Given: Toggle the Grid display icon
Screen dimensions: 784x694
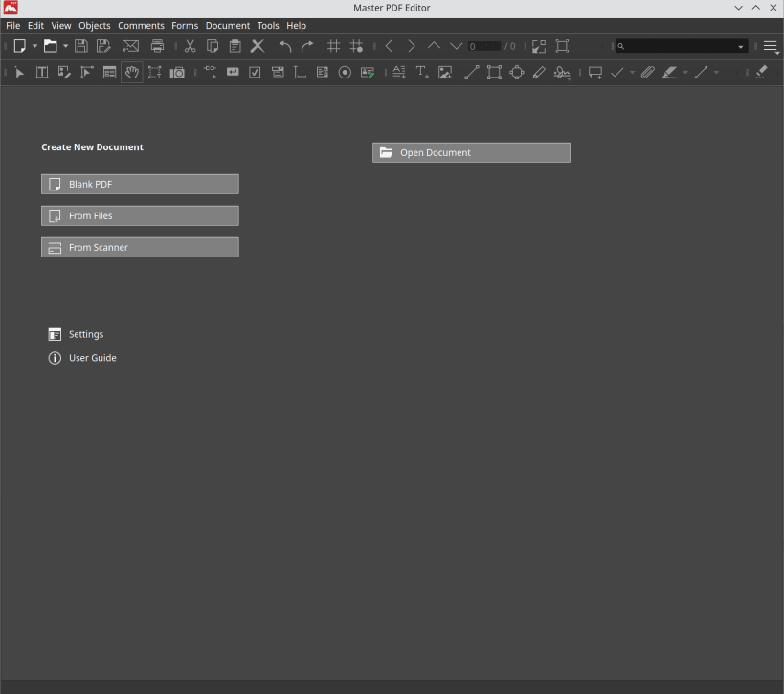Looking at the screenshot, I should pos(333,46).
